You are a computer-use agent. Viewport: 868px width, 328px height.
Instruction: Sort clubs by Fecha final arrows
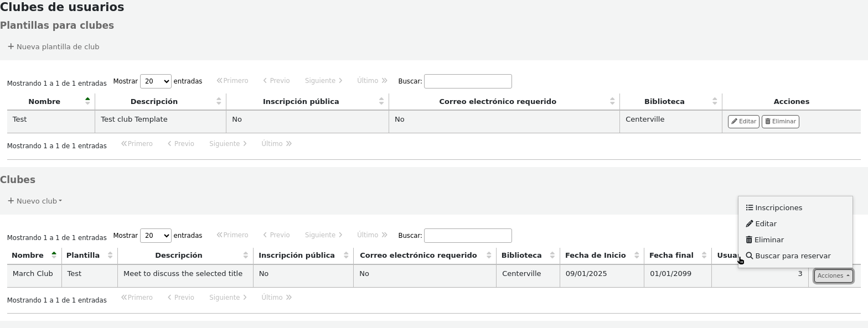[704, 256]
